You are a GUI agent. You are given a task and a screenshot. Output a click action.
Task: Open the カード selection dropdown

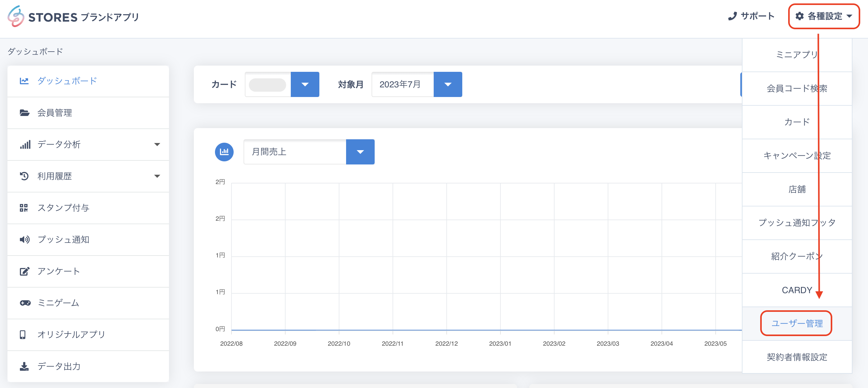pos(305,84)
